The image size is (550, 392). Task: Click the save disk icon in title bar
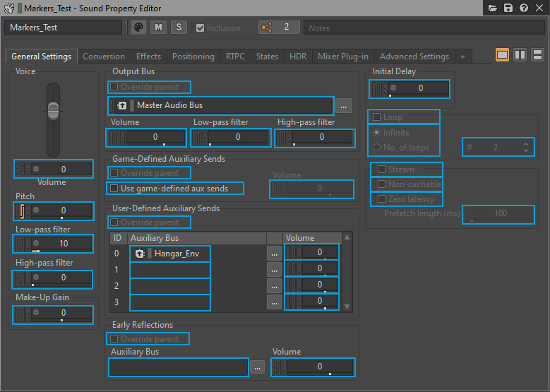(x=508, y=8)
